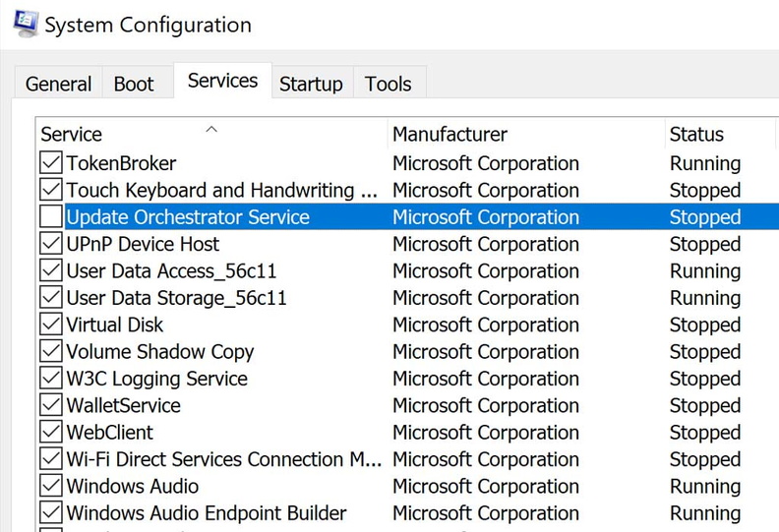The image size is (779, 532).
Task: Select Wi-Fi Direct Services Connection row name
Action: tap(224, 459)
